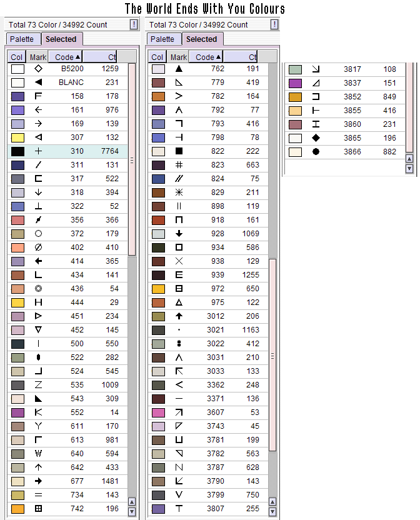This screenshot has height=520, width=420.
Task: Click the grid square mark for code 742
Action: [39, 509]
